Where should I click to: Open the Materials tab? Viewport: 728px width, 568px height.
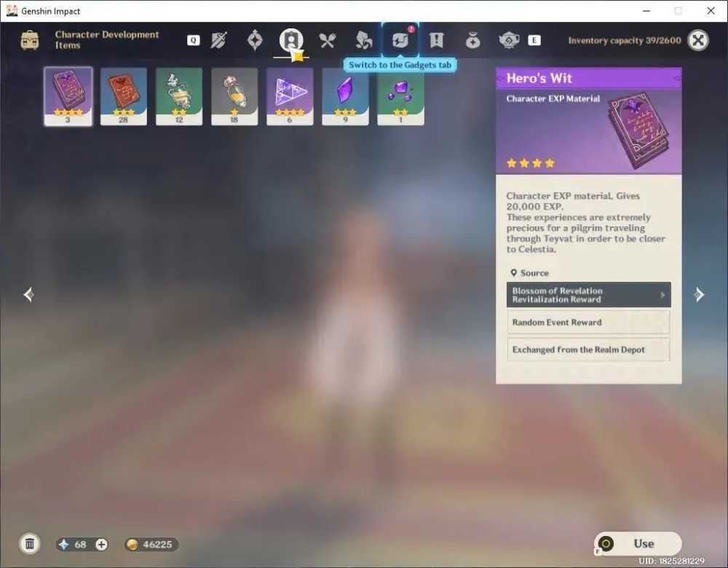click(363, 40)
